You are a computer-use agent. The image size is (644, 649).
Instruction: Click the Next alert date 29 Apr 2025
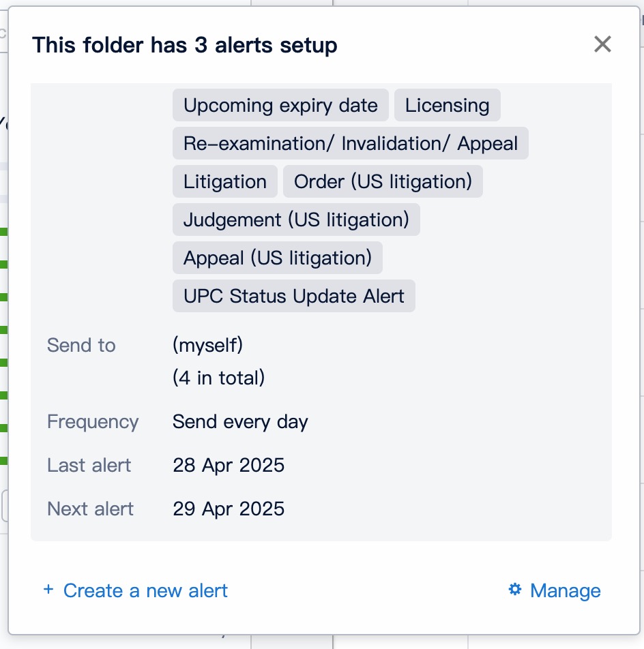(x=229, y=509)
